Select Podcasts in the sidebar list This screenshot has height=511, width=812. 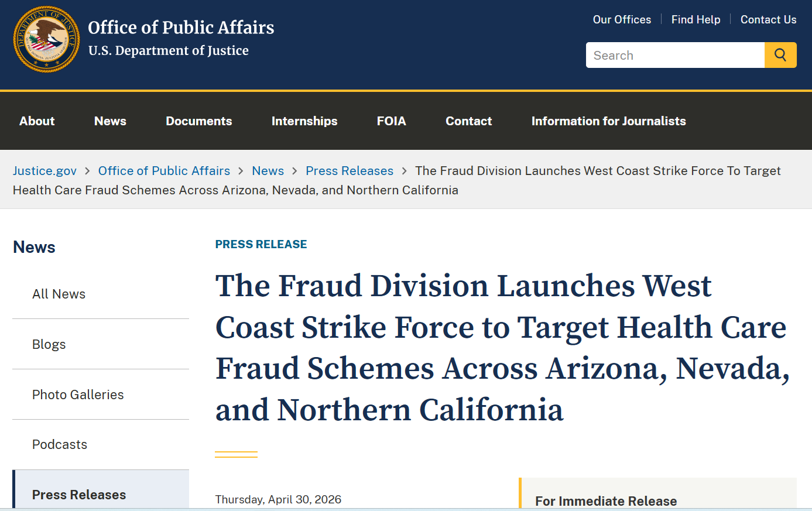pyautogui.click(x=60, y=444)
